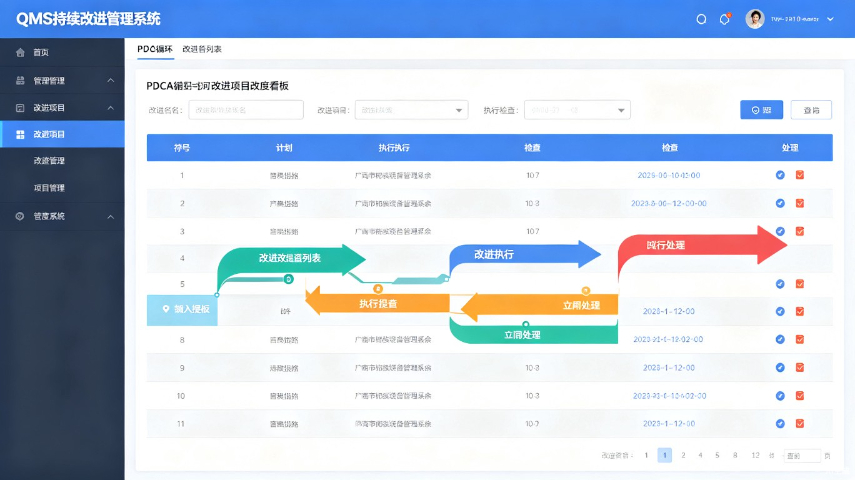Click the 计划 table column header
The height and width of the screenshot is (480, 855).
[x=284, y=148]
